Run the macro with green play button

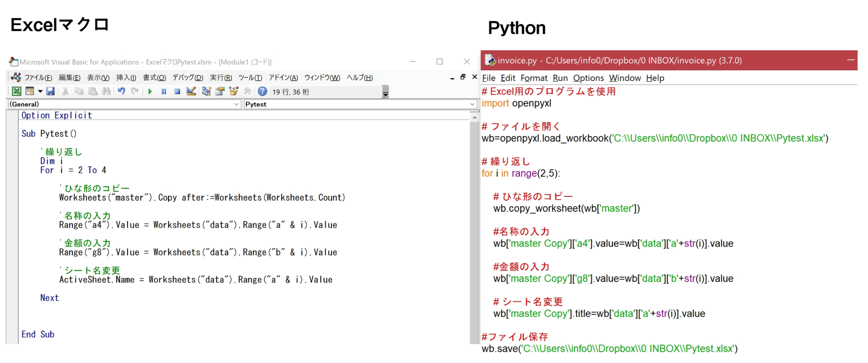point(150,92)
